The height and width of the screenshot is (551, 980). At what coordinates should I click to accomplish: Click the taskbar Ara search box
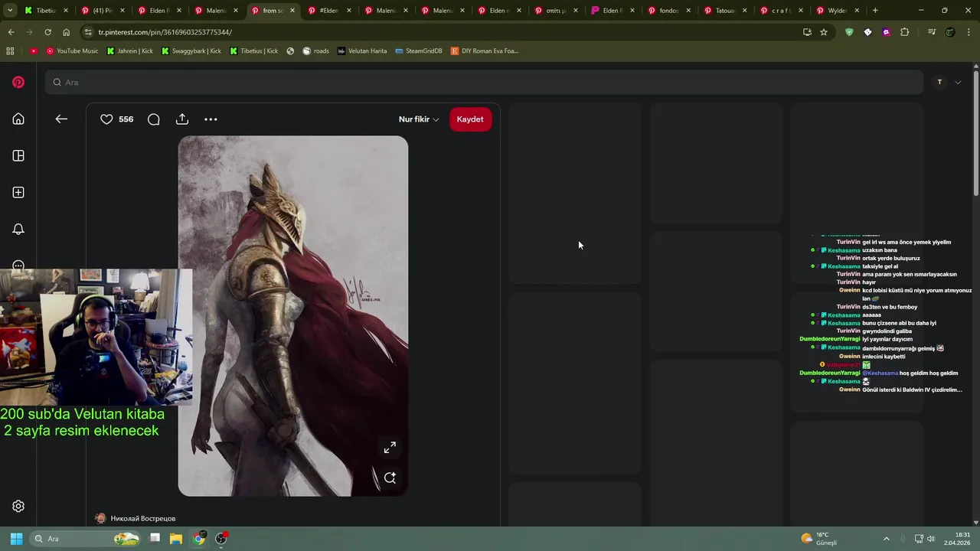(84, 539)
